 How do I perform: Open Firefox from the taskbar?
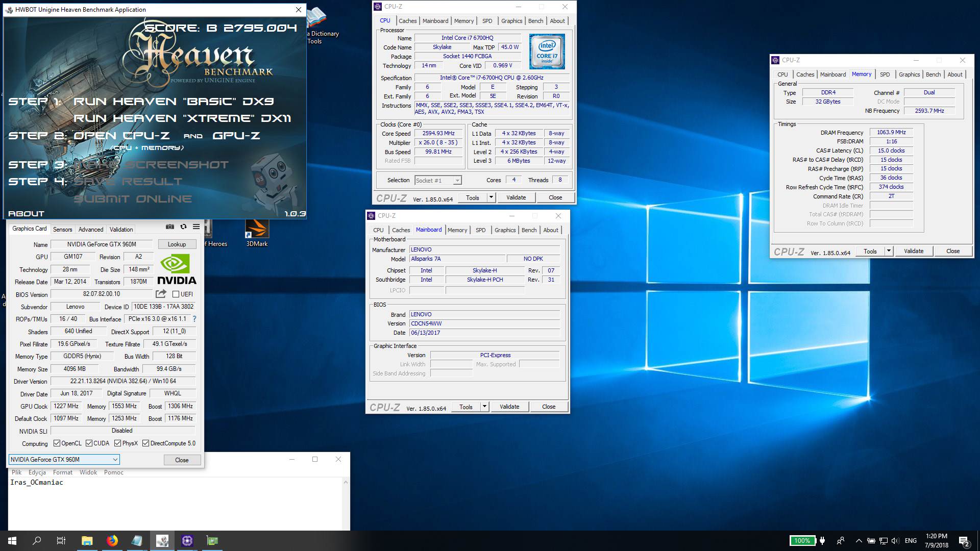[112, 541]
